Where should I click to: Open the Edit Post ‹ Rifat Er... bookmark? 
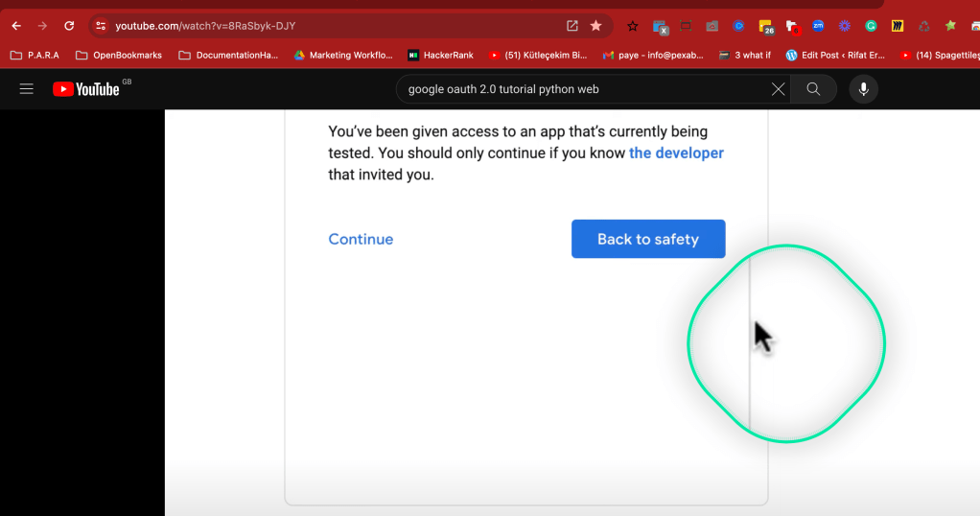pyautogui.click(x=835, y=55)
